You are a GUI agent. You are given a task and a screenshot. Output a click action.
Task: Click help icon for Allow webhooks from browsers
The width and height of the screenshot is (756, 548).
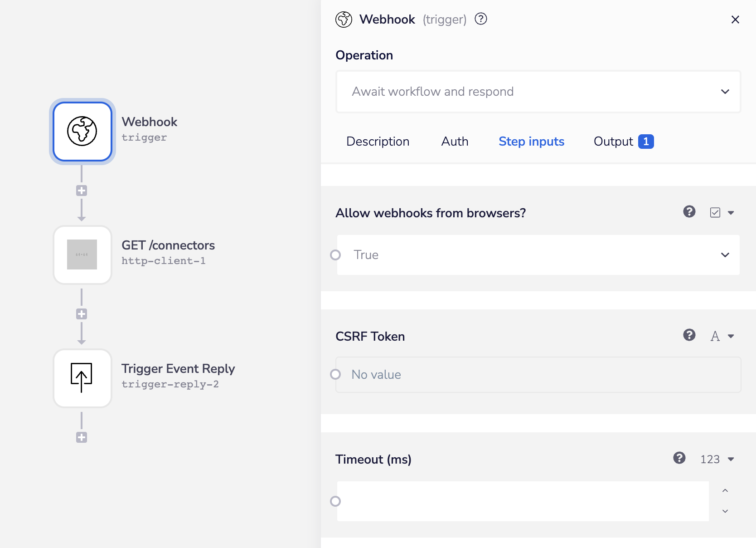tap(689, 212)
